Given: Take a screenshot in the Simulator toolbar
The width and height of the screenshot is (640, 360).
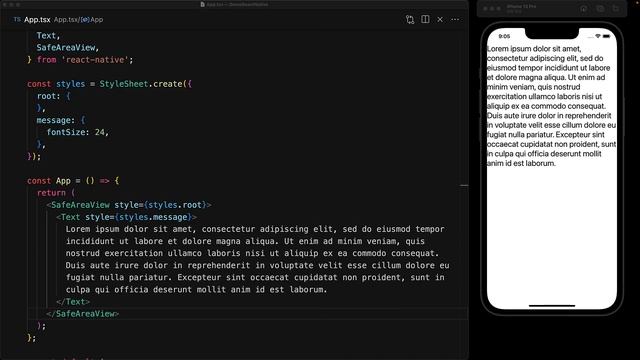Looking at the screenshot, I should pyautogui.click(x=600, y=9).
